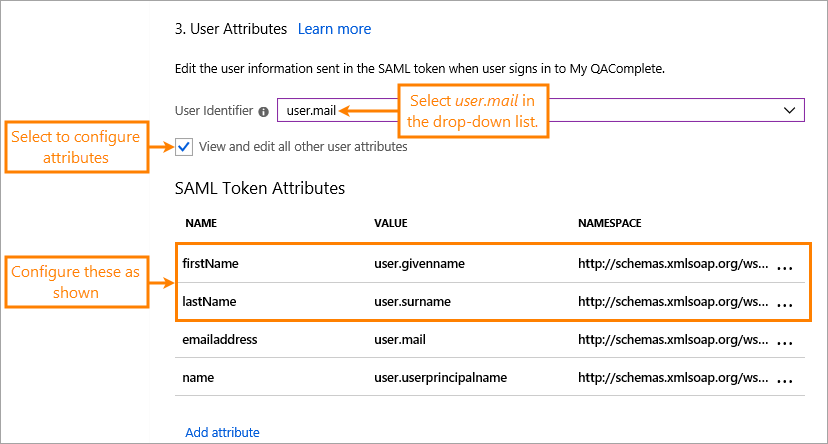Follow the Learn more link
Viewport: 828px width, 444px height.
pos(334,29)
